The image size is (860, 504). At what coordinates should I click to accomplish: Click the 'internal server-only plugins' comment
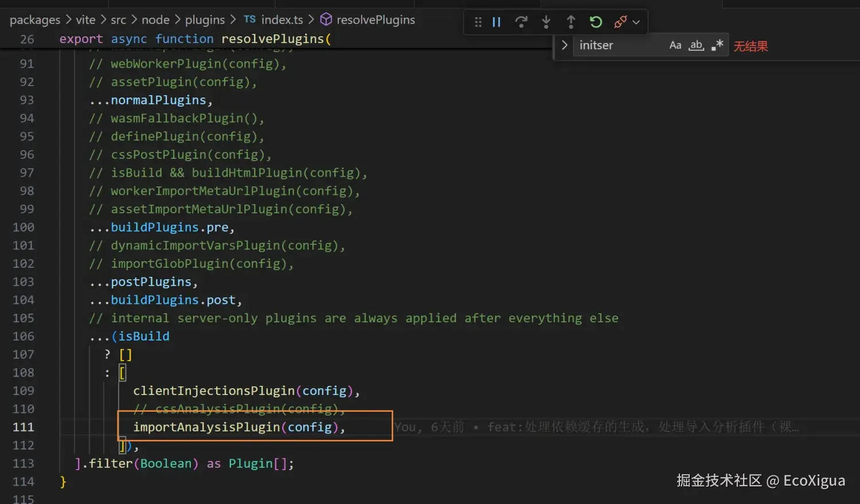(x=354, y=318)
